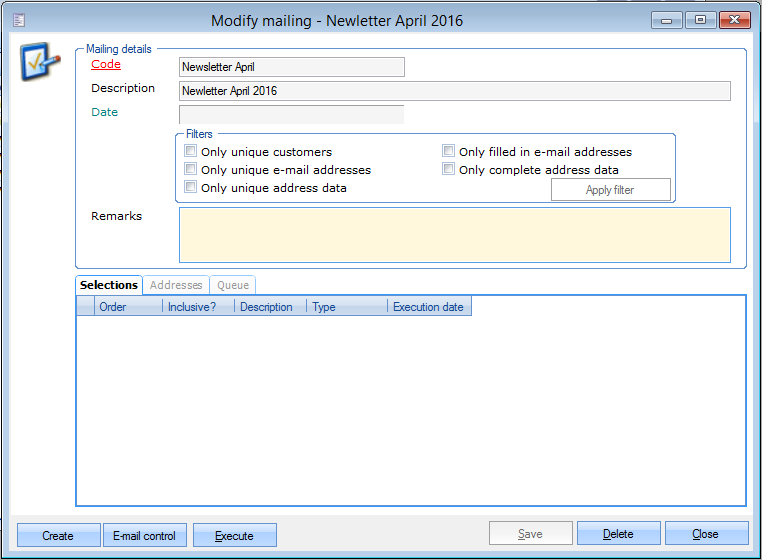Click the Date input field
The height and width of the screenshot is (560, 762).
click(291, 114)
